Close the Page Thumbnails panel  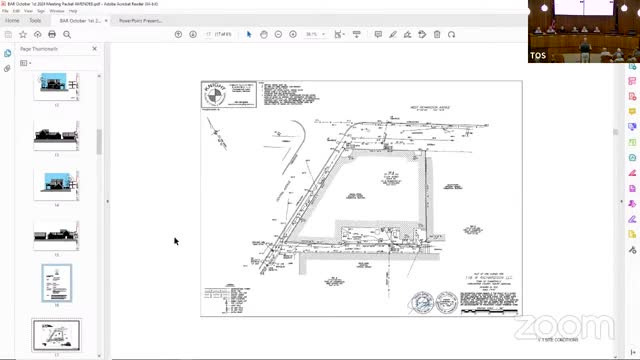click(x=95, y=49)
